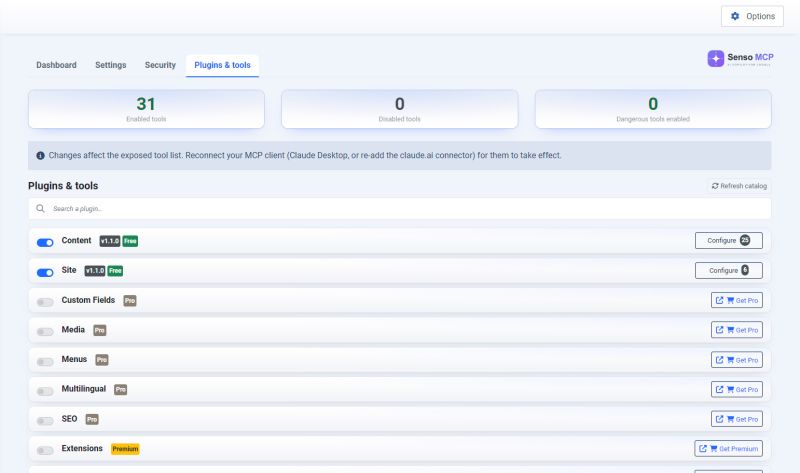The height and width of the screenshot is (473, 800).
Task: Go to the Security tab
Action: 160,65
